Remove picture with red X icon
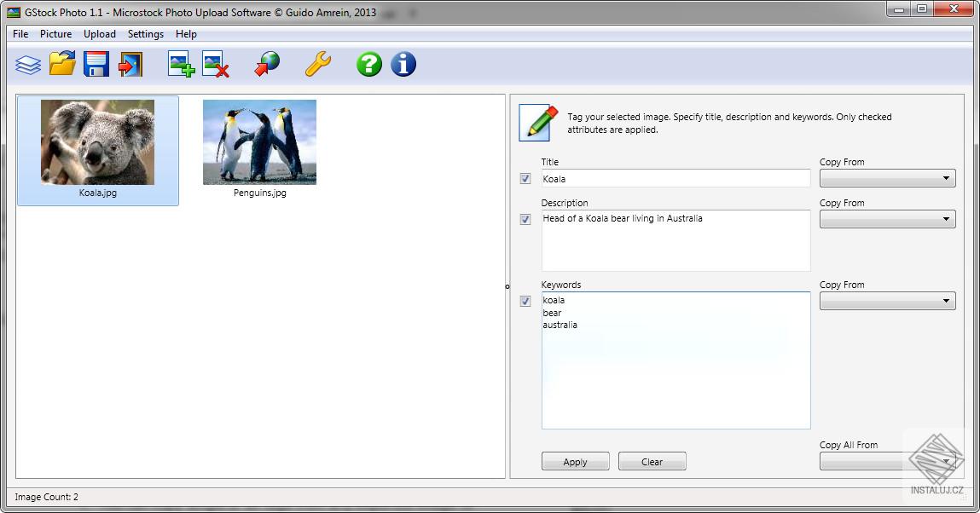This screenshot has height=513, width=980. point(216,64)
